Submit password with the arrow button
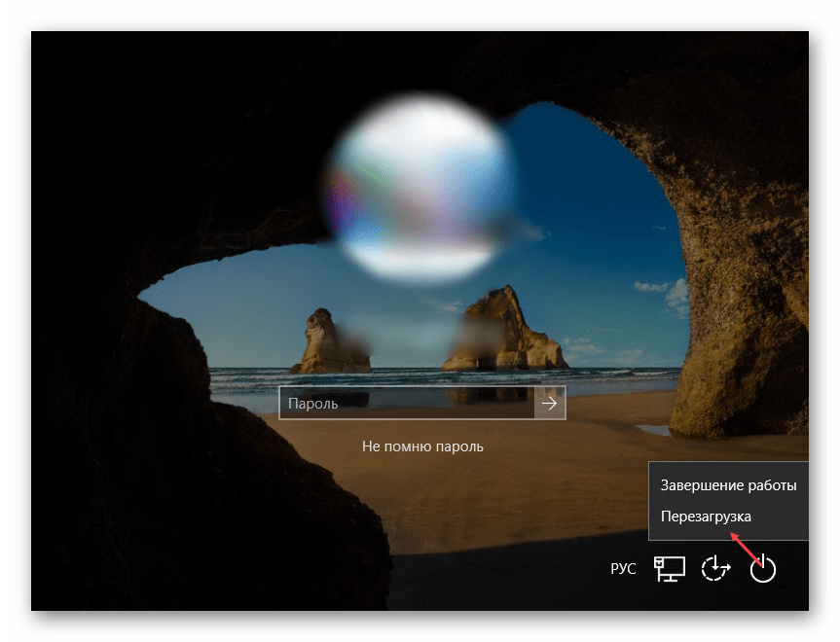Screen dimensions: 840x642 [x=550, y=404]
